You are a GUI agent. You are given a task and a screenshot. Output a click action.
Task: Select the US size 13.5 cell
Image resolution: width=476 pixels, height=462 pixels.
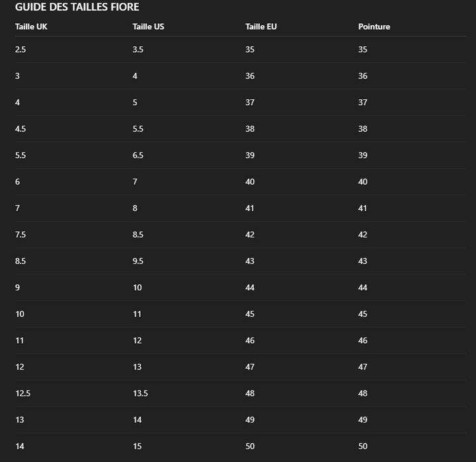point(140,393)
